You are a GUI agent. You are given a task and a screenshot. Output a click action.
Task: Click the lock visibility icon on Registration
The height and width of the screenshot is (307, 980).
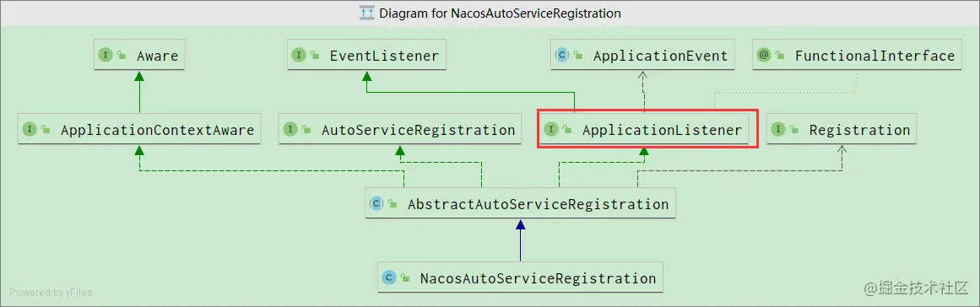point(795,130)
